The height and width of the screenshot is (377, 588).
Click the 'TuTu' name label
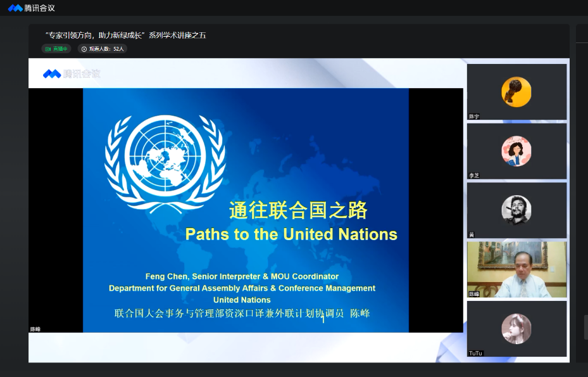475,354
